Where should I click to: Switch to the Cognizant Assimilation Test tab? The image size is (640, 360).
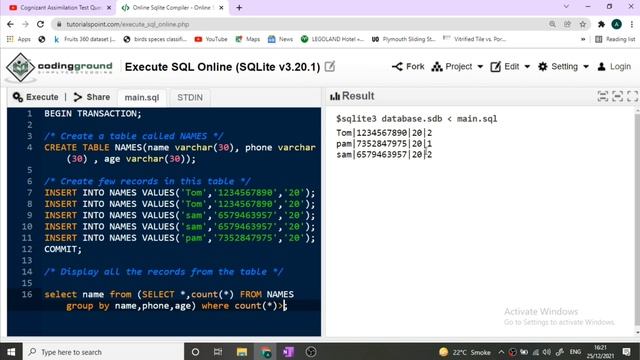coord(59,7)
